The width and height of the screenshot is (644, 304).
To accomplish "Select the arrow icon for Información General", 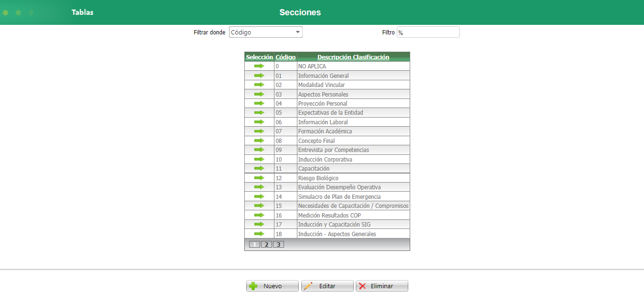I will pos(259,76).
